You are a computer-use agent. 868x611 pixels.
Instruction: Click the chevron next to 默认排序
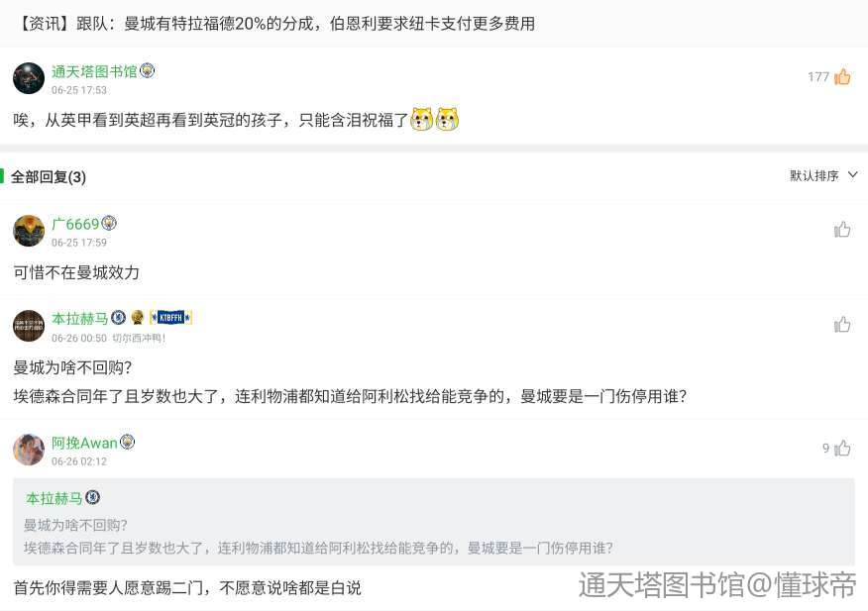(x=852, y=175)
